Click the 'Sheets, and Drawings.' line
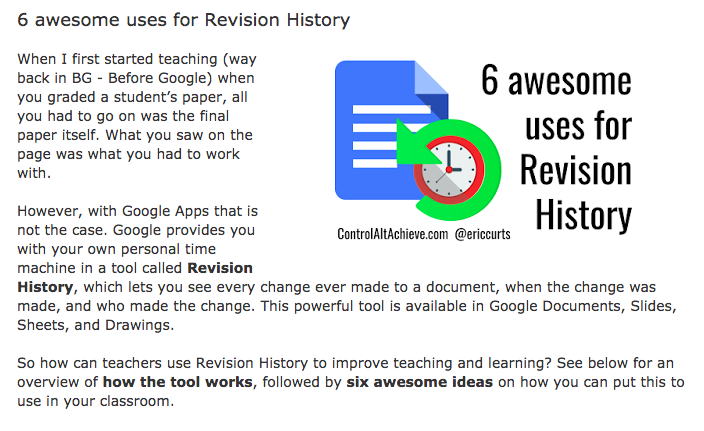Image resolution: width=704 pixels, height=431 pixels. [x=95, y=325]
